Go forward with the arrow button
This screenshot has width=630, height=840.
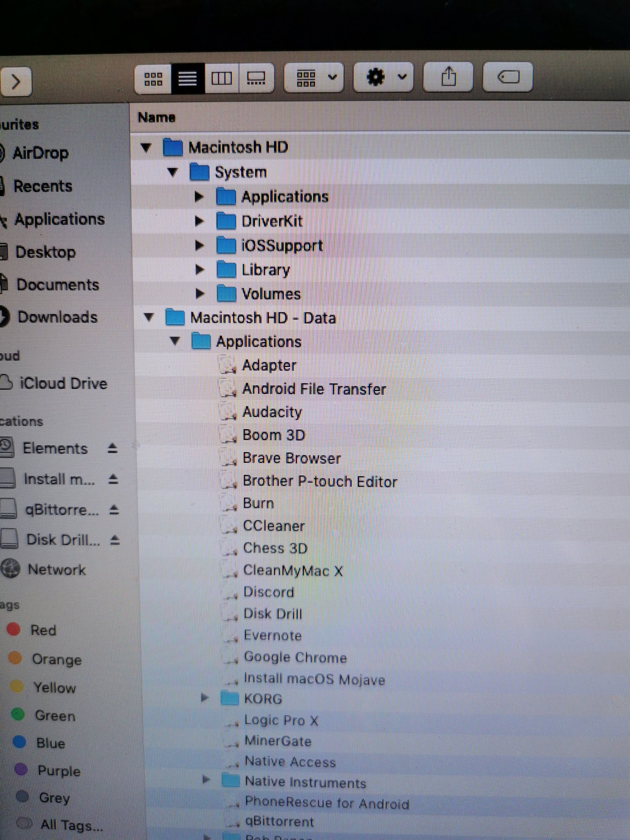point(16,81)
